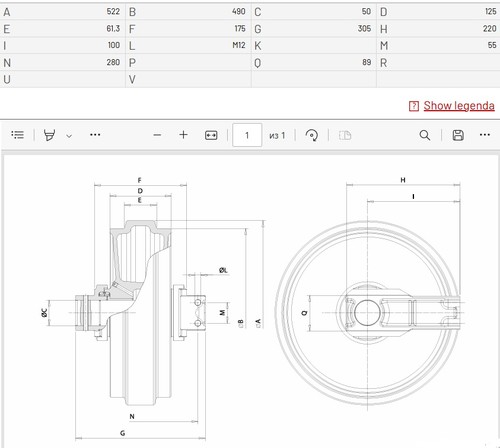Click the Q dimension label on drawing
This screenshot has height=448, width=500.
(x=304, y=313)
